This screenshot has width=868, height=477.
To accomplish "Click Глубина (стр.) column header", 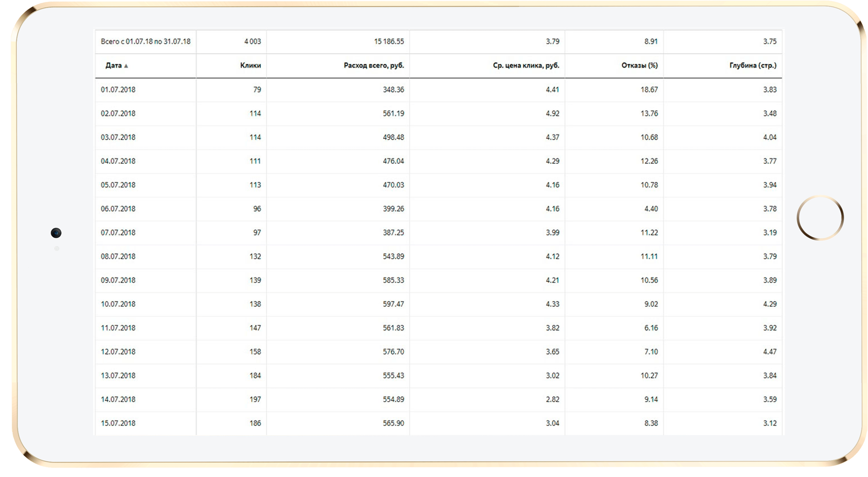I will (x=753, y=65).
